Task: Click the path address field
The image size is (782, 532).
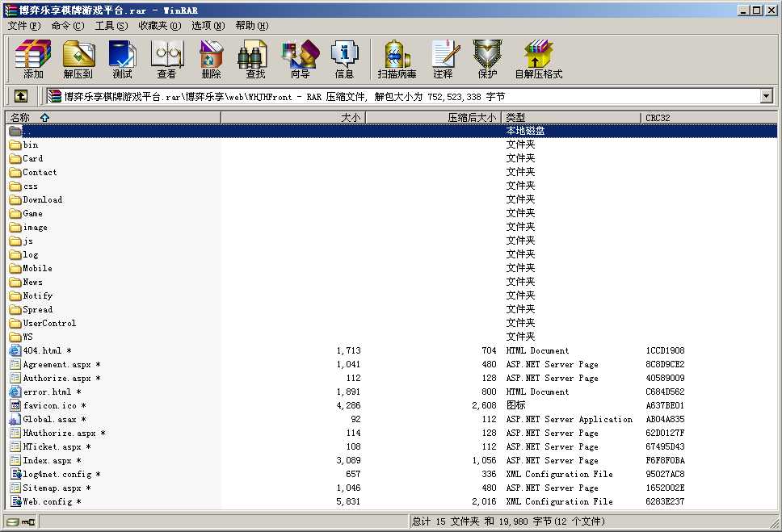Action: (x=403, y=96)
